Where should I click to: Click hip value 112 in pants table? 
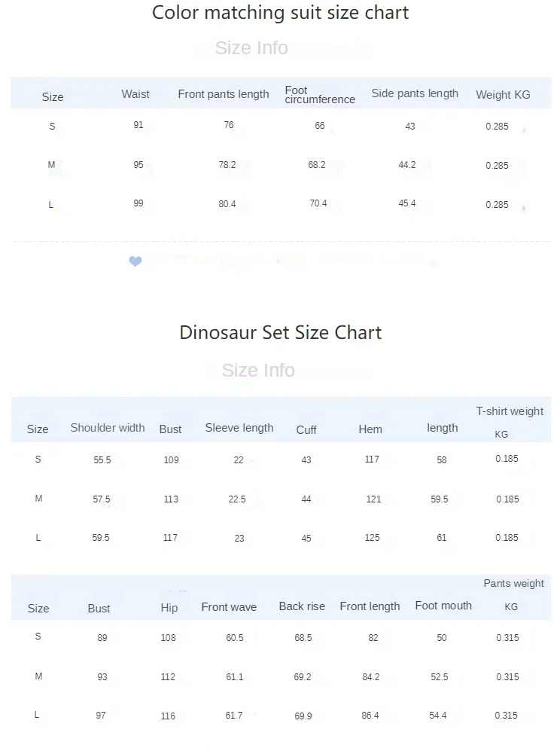tap(168, 677)
